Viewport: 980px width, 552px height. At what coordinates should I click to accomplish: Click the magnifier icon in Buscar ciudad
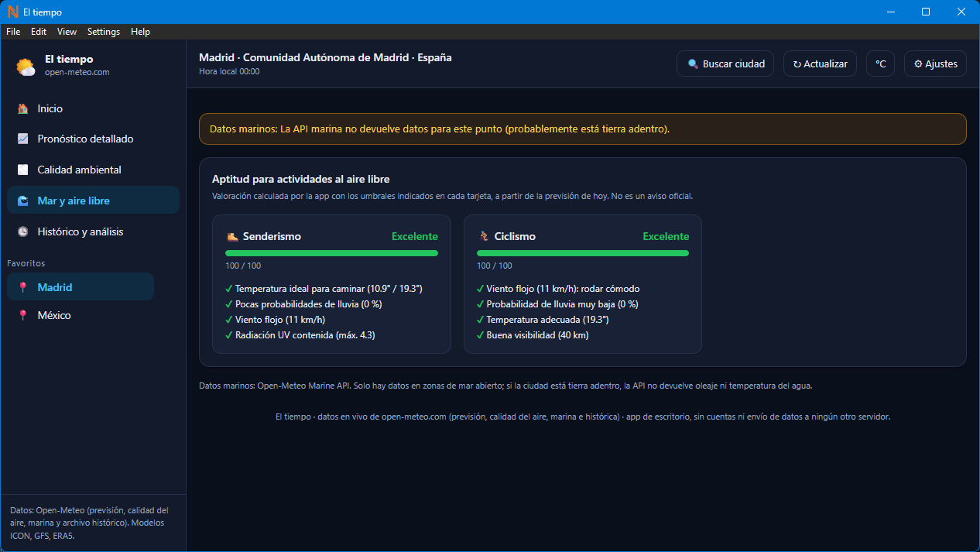tap(693, 64)
